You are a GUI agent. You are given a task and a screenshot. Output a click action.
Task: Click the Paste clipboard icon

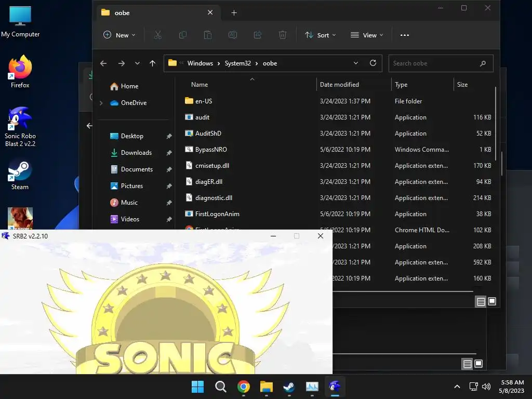pyautogui.click(x=208, y=35)
